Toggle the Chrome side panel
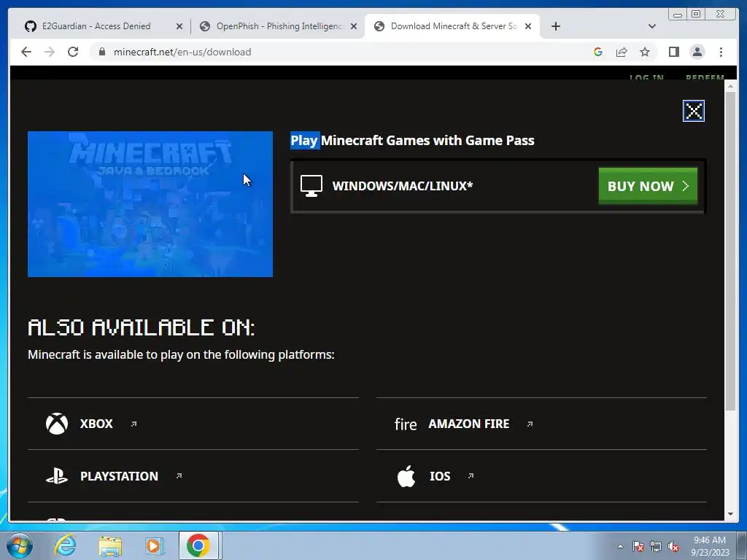747x560 pixels. (x=673, y=52)
